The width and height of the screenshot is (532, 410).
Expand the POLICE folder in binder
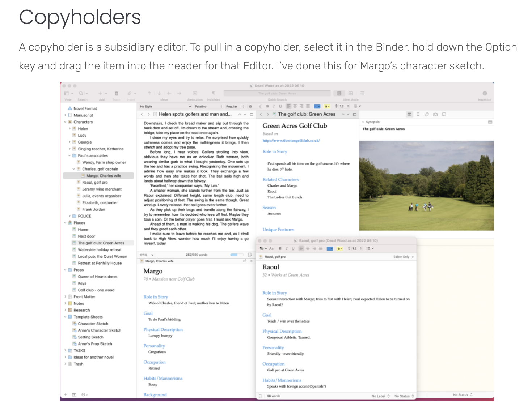[x=69, y=216]
